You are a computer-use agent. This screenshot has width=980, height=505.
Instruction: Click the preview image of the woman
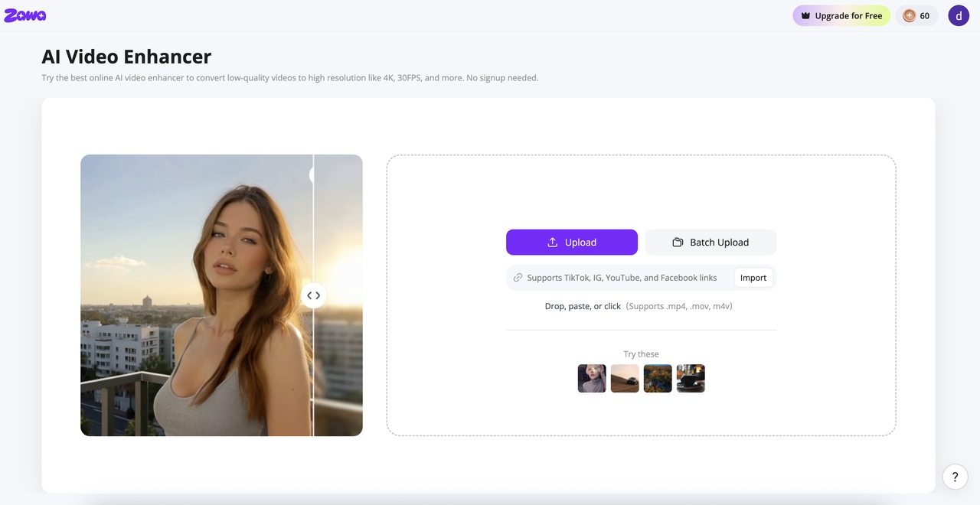[221, 295]
